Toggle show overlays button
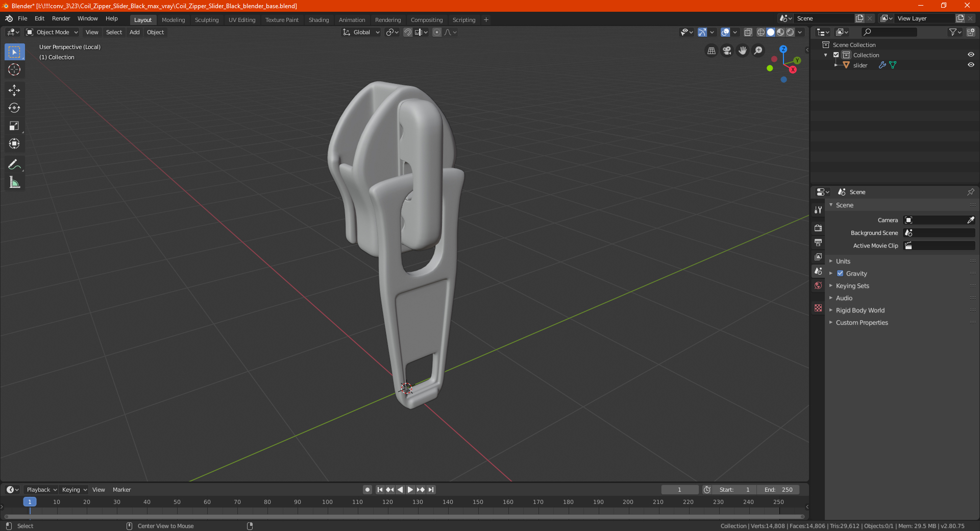Viewport: 980px width, 531px height. click(725, 32)
